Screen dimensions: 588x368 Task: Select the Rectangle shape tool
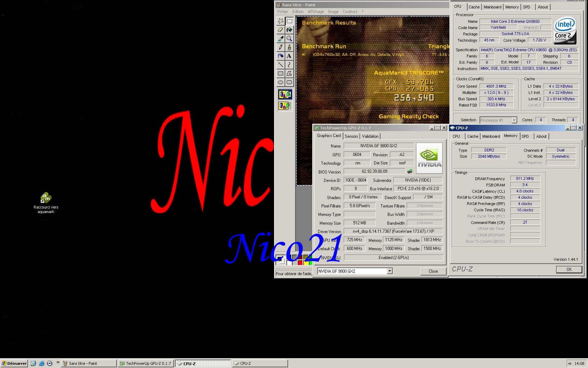[x=281, y=74]
